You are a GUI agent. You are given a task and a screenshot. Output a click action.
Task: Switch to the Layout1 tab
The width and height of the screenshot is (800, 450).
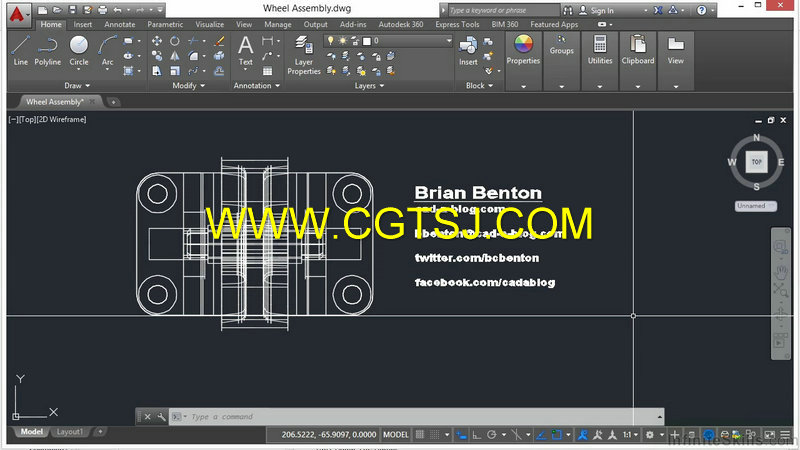(69, 432)
